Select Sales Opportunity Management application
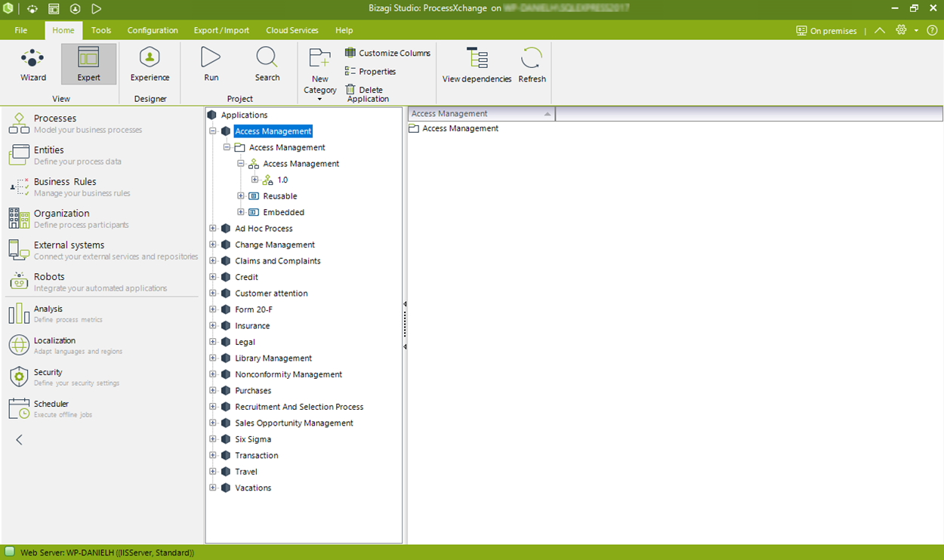Viewport: 944px width, 560px height. click(x=294, y=423)
